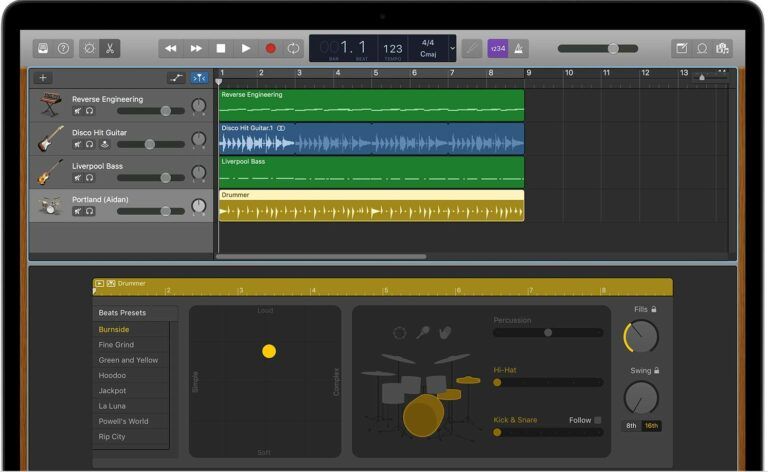Solo the Liverpool Bass track headphones
768x472 pixels.
pos(90,178)
